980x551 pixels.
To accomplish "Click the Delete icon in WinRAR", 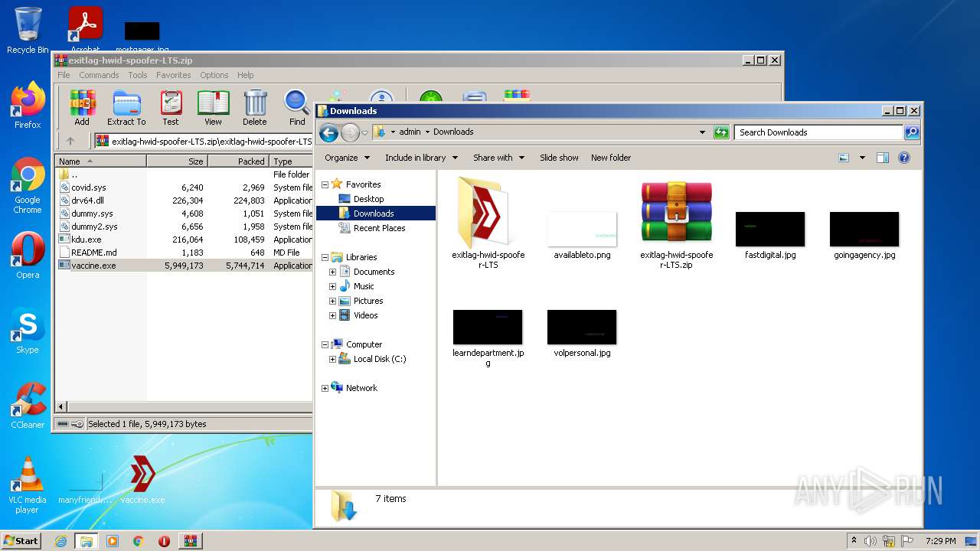I will click(x=255, y=107).
